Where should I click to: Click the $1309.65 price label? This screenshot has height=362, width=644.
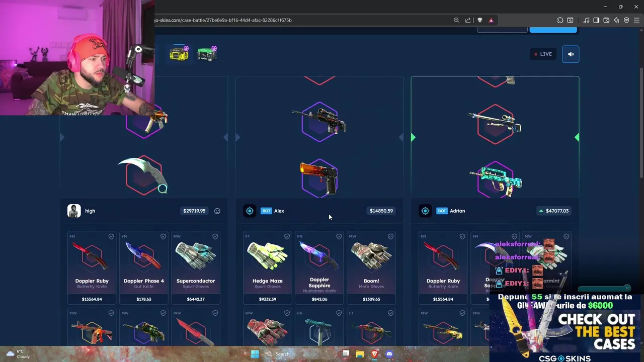(371, 299)
